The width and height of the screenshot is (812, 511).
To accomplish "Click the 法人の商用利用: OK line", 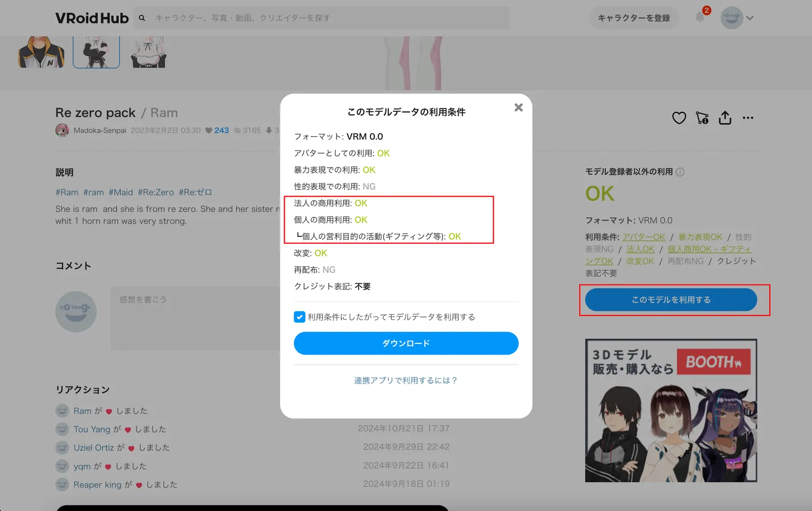I will 330,203.
